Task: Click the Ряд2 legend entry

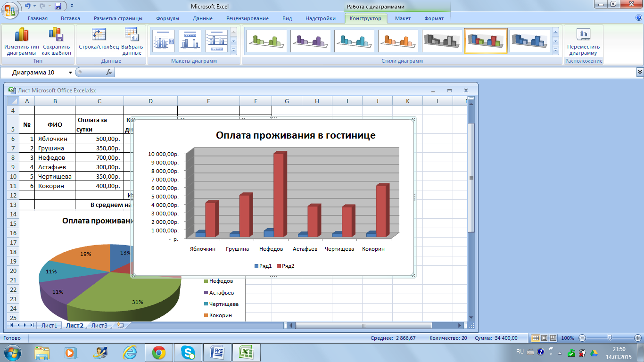Action: coord(285,266)
